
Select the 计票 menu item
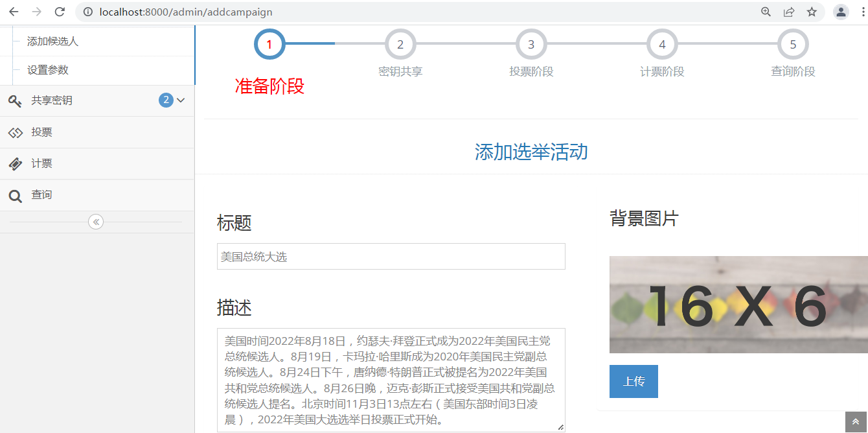[x=97, y=164]
